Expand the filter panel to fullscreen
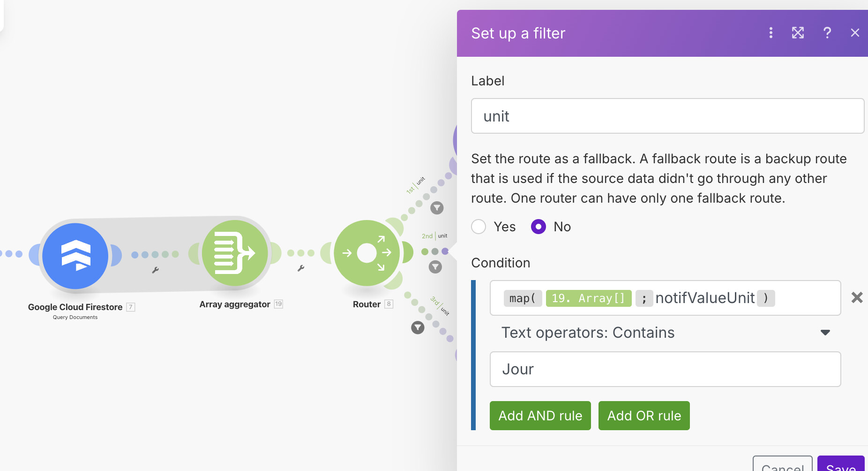The height and width of the screenshot is (471, 868). pos(798,33)
